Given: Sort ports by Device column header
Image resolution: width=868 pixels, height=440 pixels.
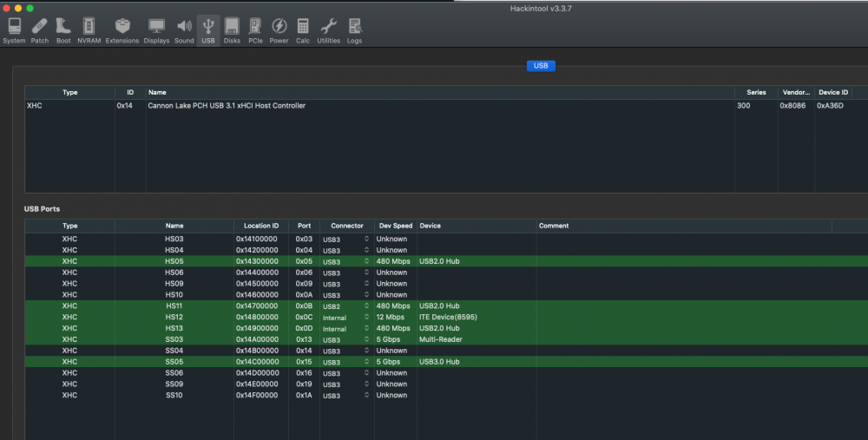Looking at the screenshot, I should (x=477, y=226).
